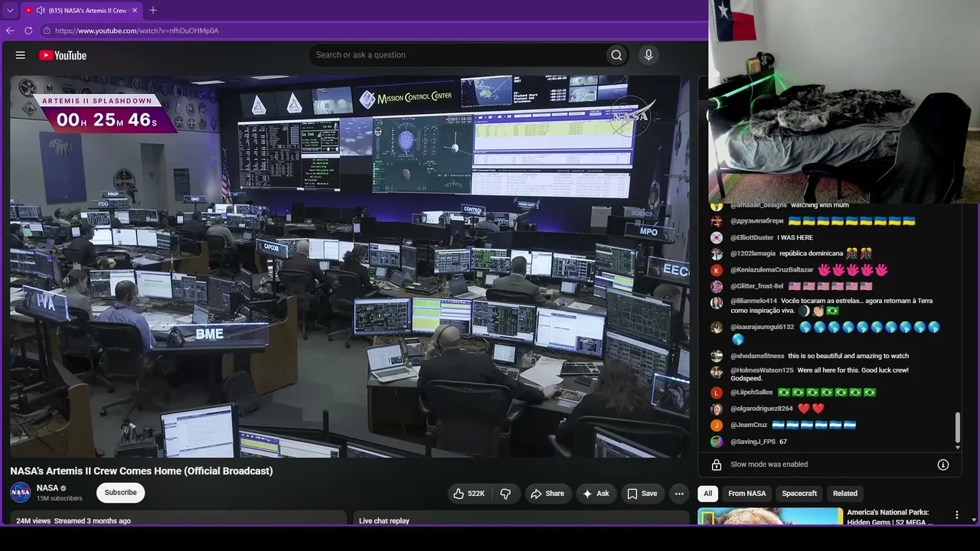Focus the browser address bar URL
The image size is (980, 551).
click(137, 31)
